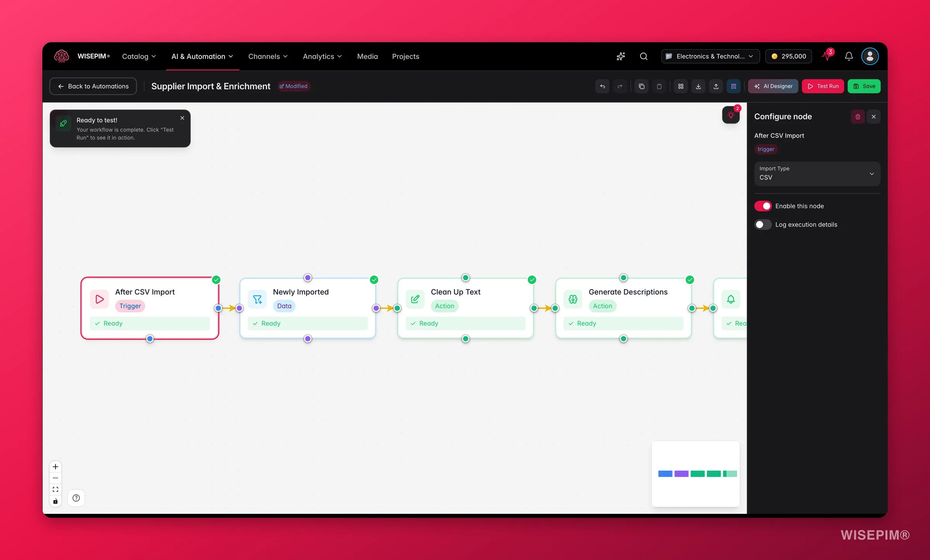The image size is (930, 560).
Task: Click the Back to Automations button
Action: (93, 86)
